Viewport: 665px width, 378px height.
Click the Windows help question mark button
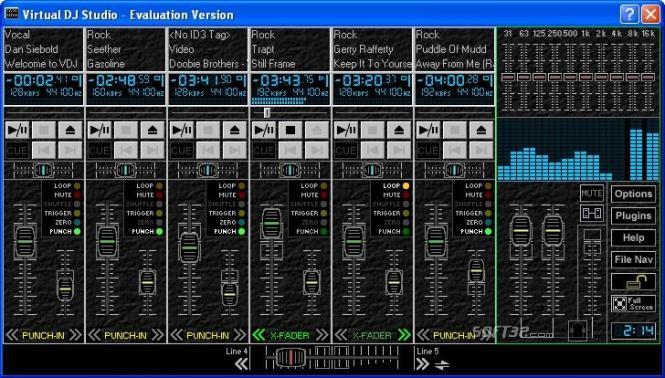click(x=629, y=14)
